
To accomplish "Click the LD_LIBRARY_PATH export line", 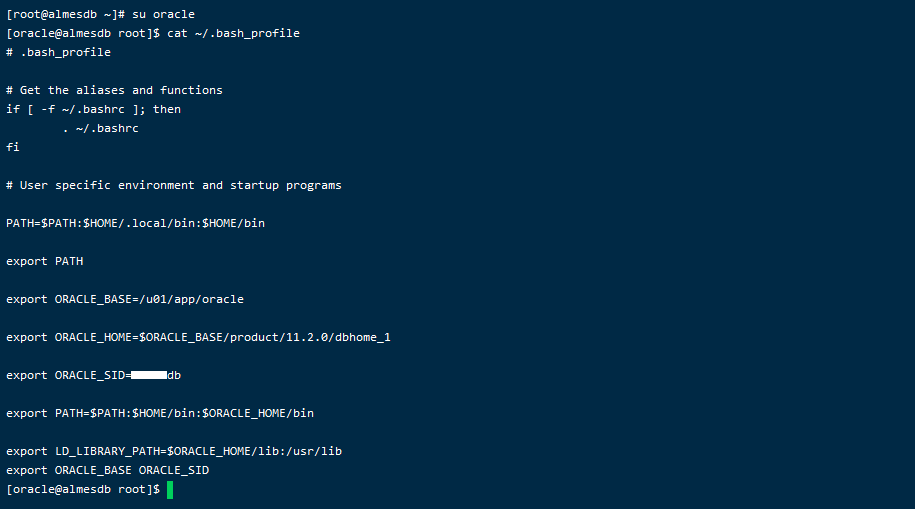I will coord(174,451).
